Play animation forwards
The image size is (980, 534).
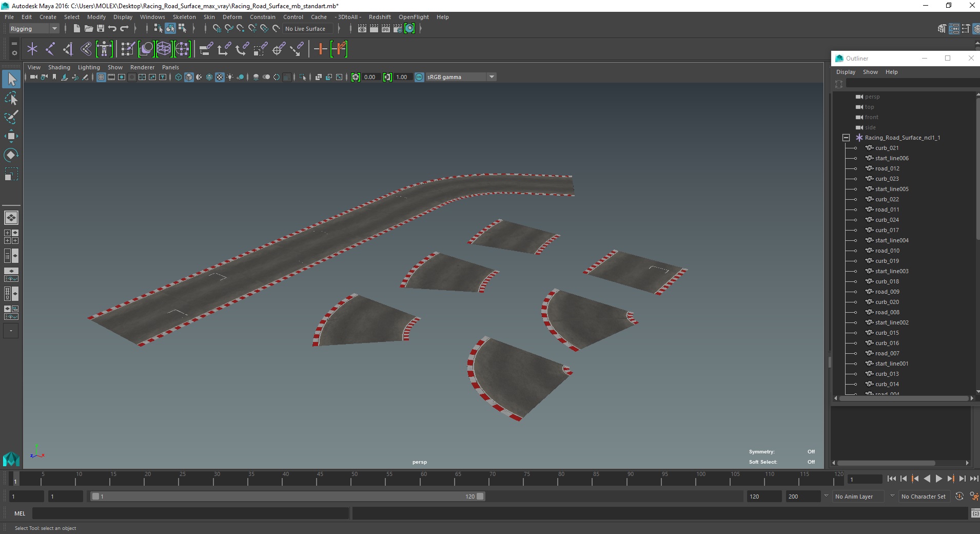coord(938,479)
